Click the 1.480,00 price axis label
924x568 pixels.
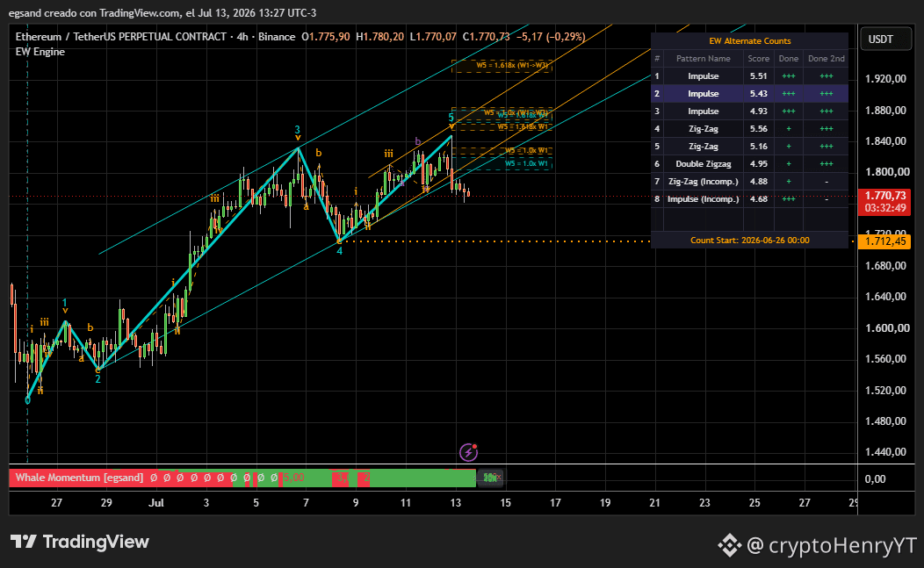(x=885, y=421)
